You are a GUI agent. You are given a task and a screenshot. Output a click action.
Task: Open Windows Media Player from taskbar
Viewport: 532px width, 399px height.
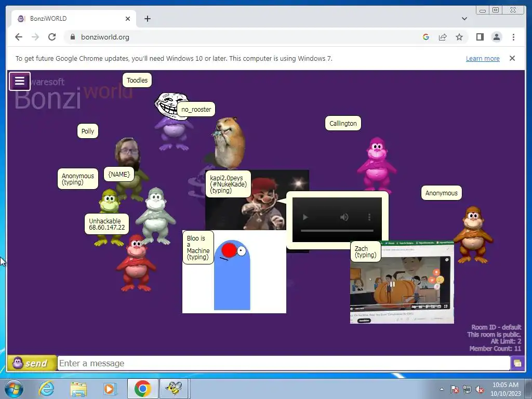[109, 389]
